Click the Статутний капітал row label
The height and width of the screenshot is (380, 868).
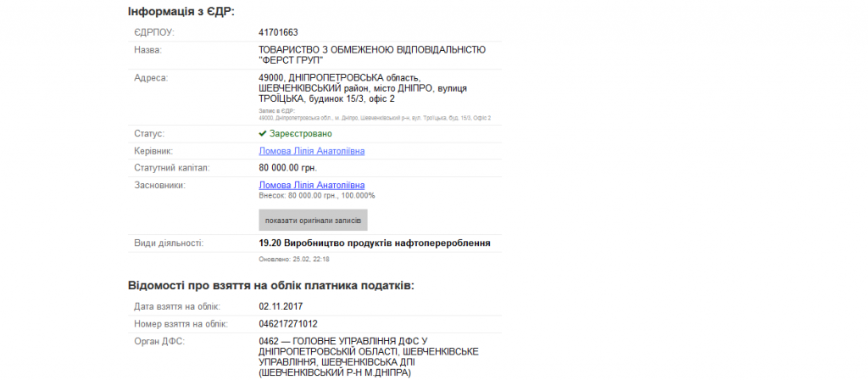coord(171,168)
